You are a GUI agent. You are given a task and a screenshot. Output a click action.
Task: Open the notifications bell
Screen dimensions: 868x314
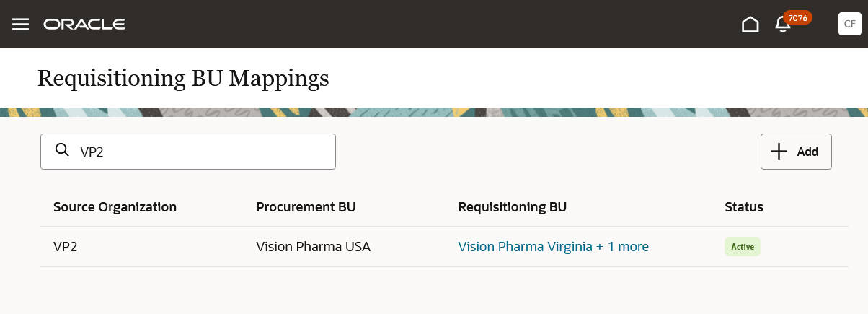(x=782, y=25)
